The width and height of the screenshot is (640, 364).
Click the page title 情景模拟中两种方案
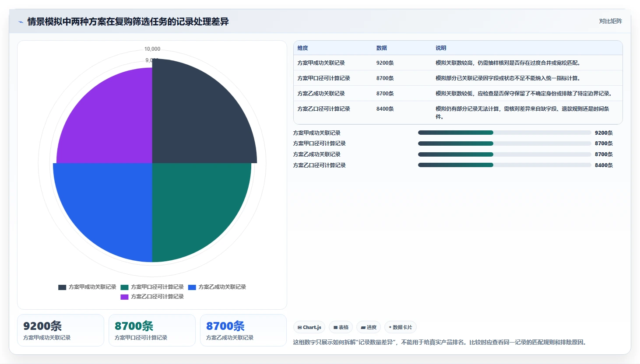pos(128,21)
